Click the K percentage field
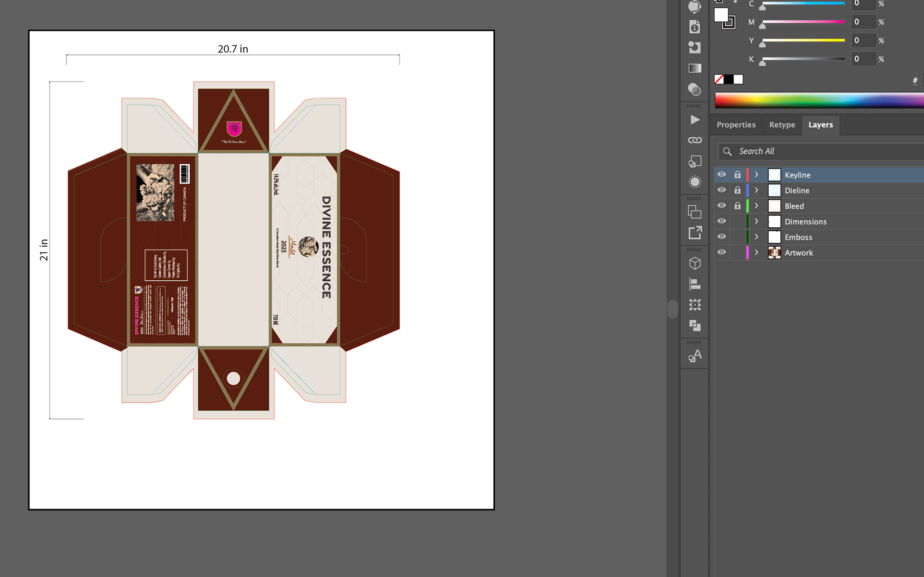The image size is (924, 577). [x=863, y=59]
